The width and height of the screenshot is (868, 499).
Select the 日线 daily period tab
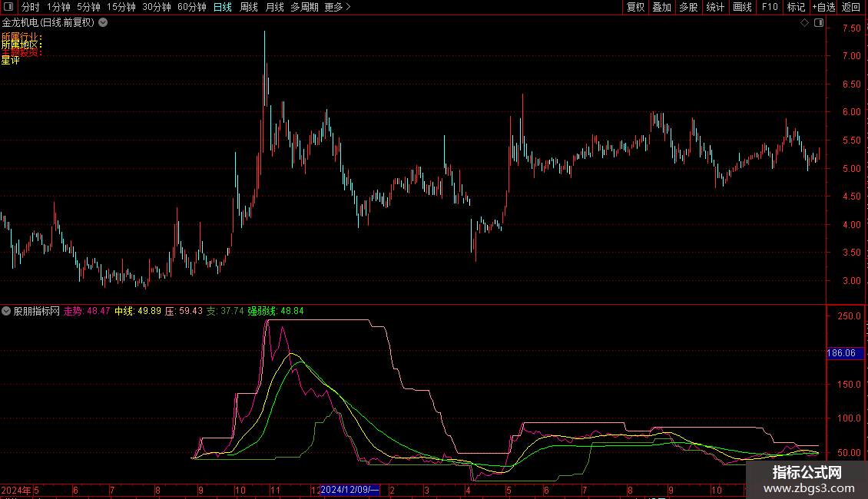tap(223, 8)
